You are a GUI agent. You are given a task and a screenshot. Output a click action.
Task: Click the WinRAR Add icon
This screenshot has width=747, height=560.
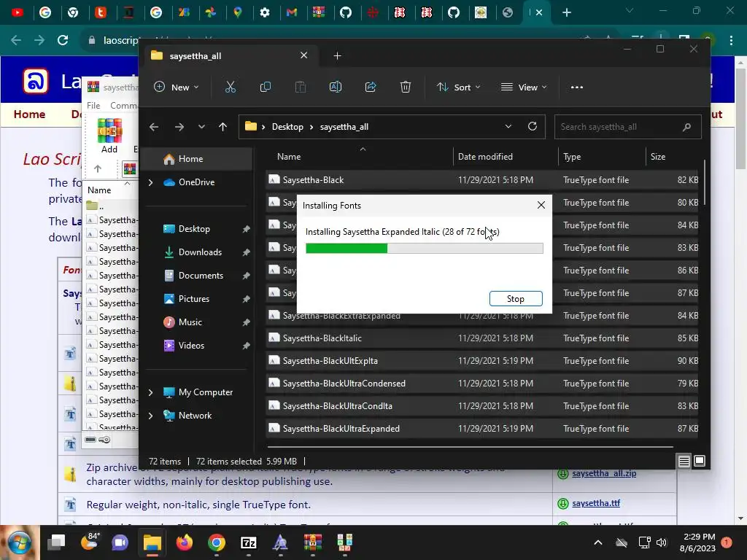coord(109,136)
